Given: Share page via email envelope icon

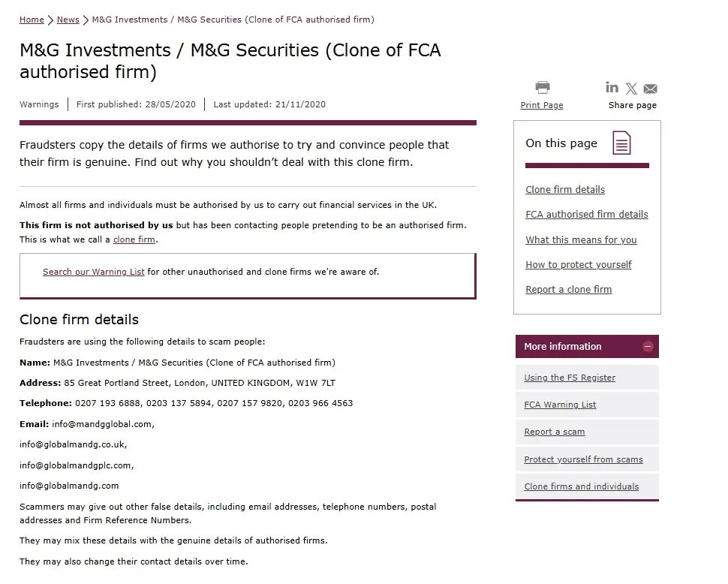Looking at the screenshot, I should tap(650, 89).
